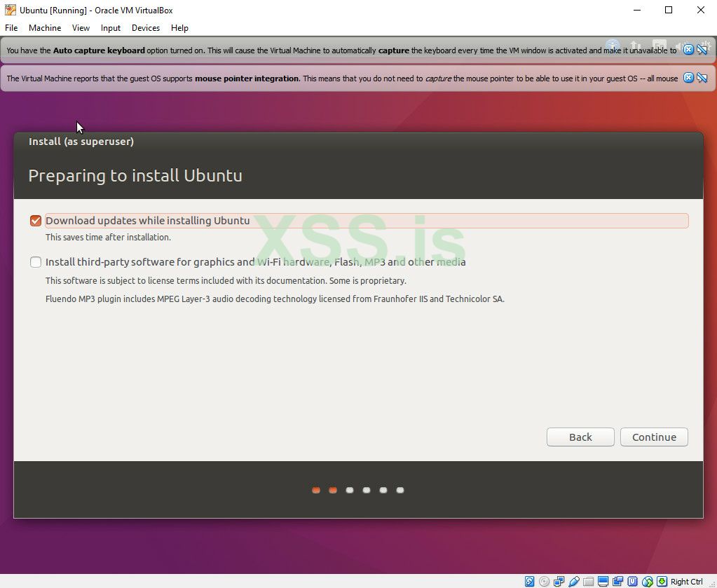Open the shared folders indicator icon

click(589, 581)
